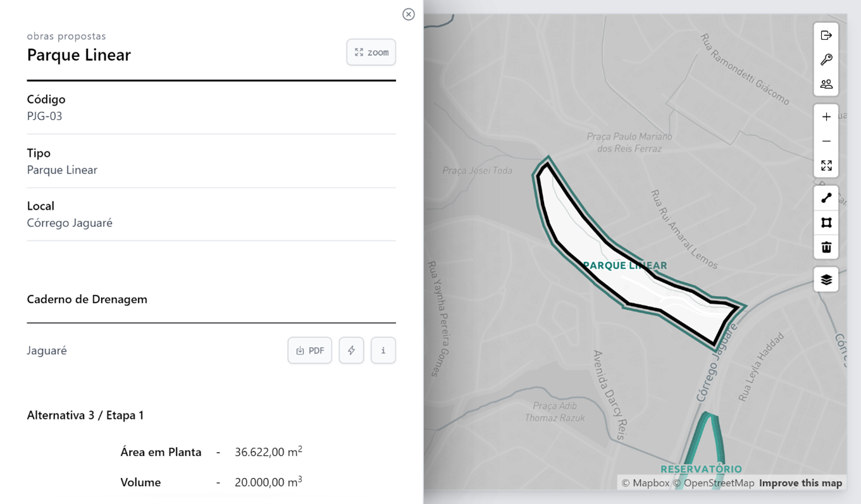Click the Improve this map link

pyautogui.click(x=800, y=483)
